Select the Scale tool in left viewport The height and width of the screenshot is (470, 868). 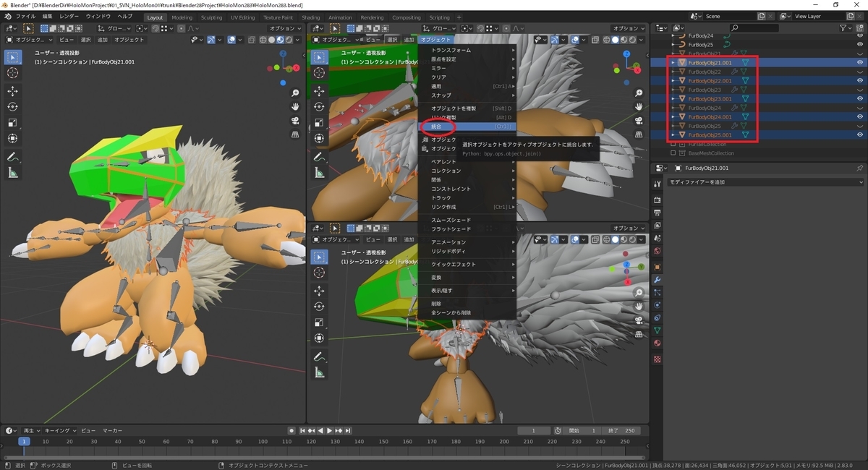13,123
